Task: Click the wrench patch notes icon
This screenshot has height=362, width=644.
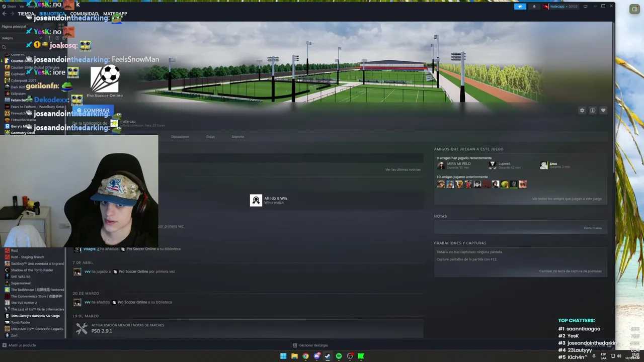Action: click(82, 328)
